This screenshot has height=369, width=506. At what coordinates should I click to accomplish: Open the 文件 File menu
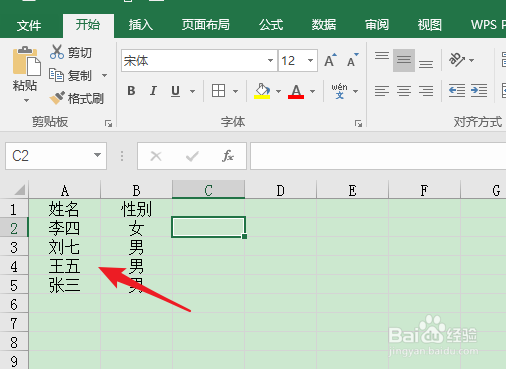[x=29, y=25]
